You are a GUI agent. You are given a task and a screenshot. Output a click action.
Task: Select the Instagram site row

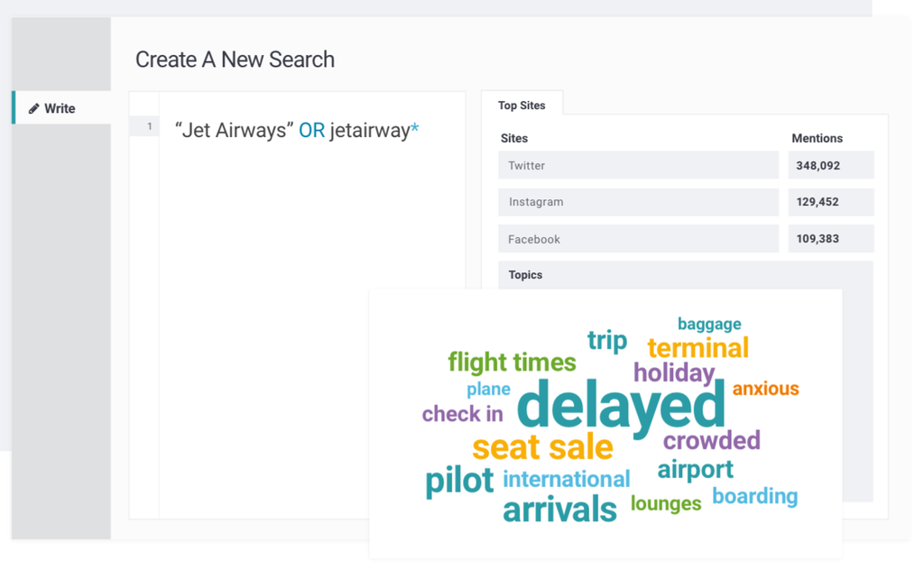pos(638,202)
